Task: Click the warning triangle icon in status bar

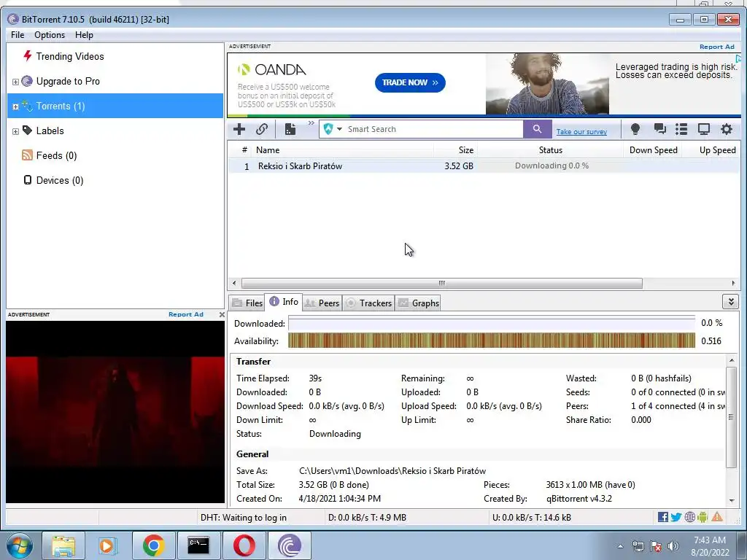Action: coord(717,517)
